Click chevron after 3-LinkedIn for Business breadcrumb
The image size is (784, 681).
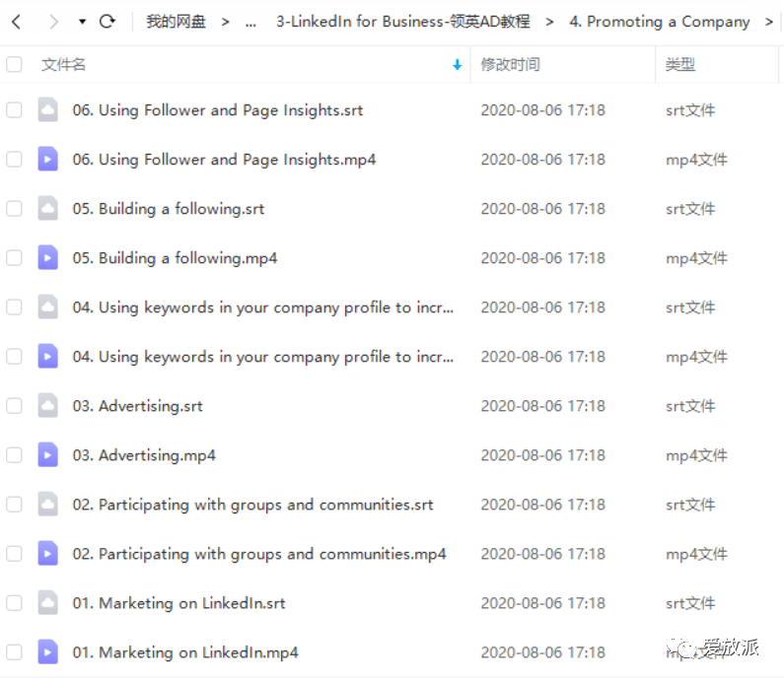coord(549,22)
